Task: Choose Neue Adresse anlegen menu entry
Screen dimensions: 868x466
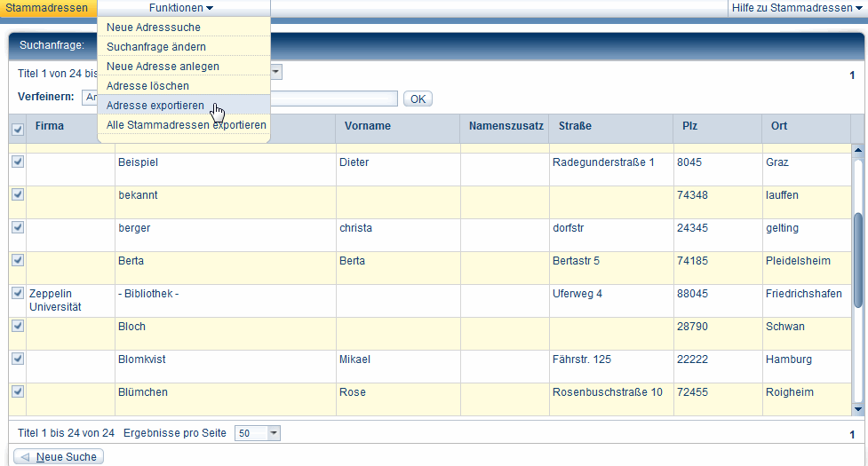Action: 163,67
